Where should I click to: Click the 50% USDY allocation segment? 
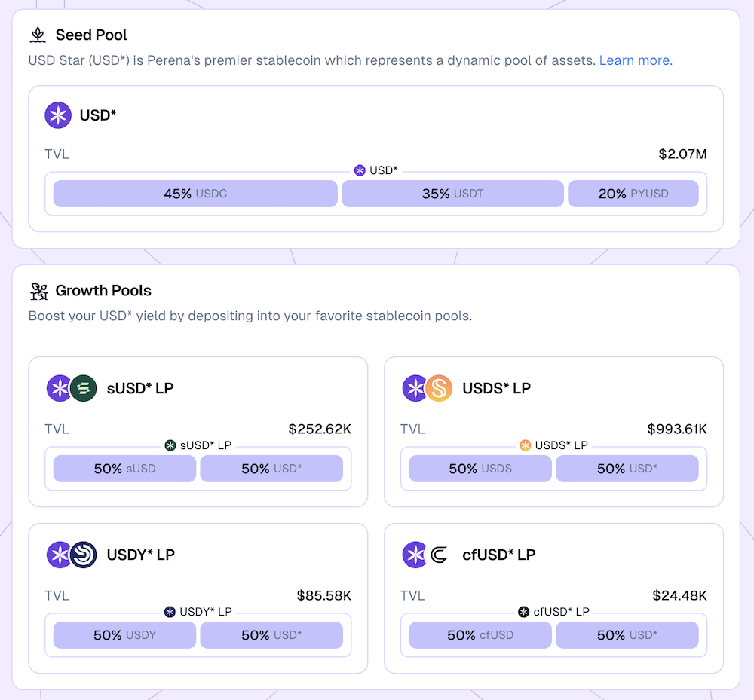[x=124, y=635]
